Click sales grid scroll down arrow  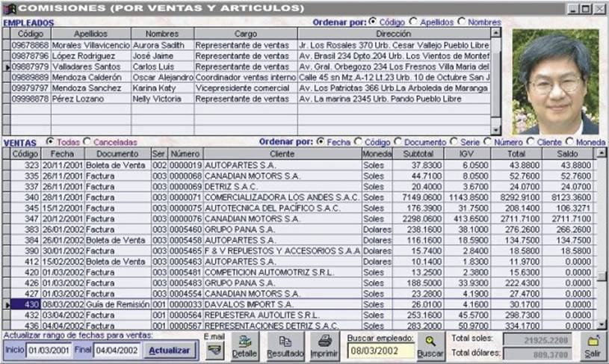click(x=602, y=325)
